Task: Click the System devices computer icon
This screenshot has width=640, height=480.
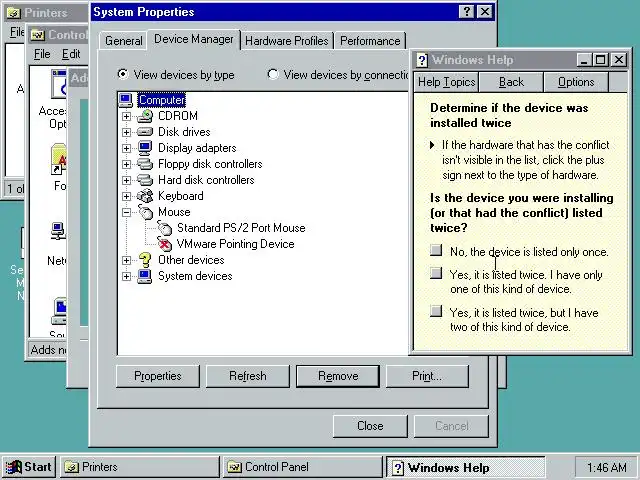Action: point(145,276)
